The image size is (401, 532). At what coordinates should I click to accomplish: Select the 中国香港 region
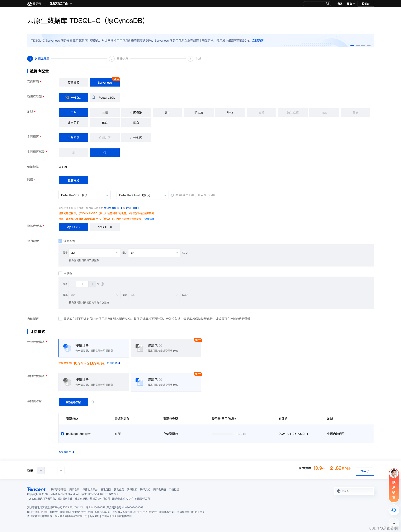136,112
